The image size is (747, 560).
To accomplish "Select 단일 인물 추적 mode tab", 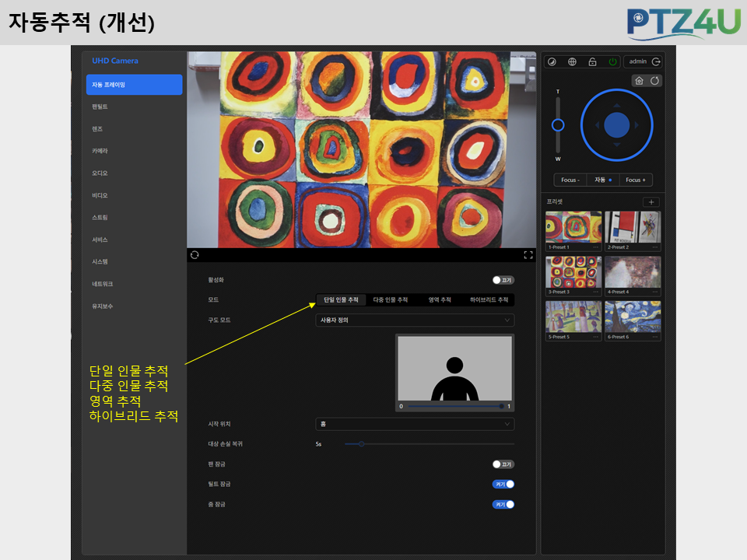I will pos(341,299).
